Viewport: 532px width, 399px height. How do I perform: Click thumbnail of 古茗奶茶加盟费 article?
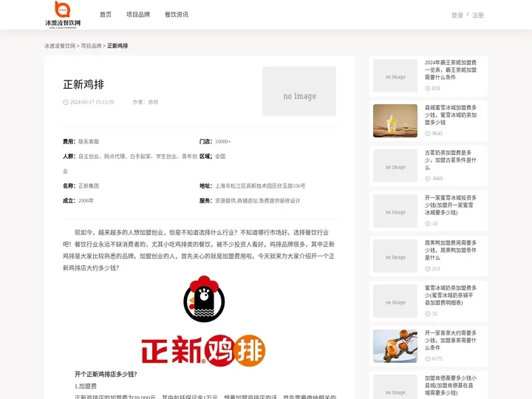395,166
